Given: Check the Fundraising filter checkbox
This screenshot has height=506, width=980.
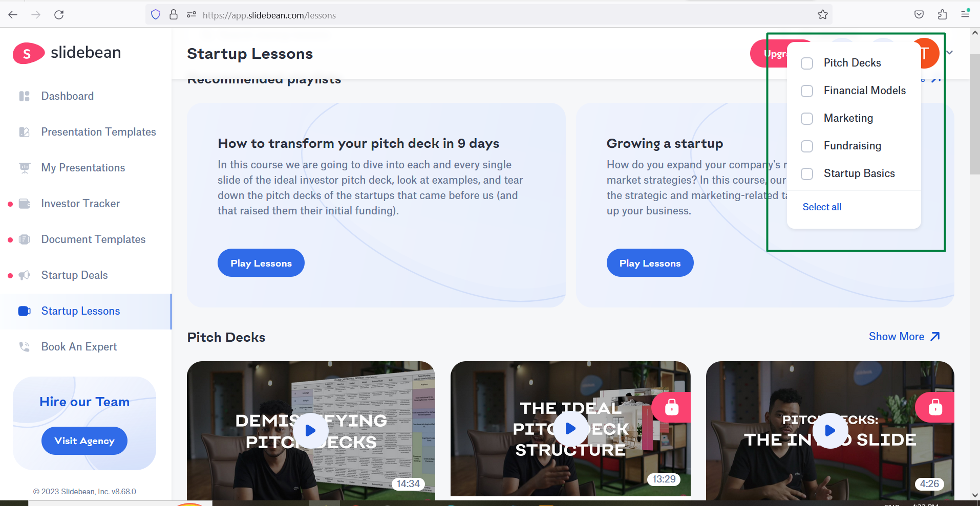Looking at the screenshot, I should click(x=807, y=146).
